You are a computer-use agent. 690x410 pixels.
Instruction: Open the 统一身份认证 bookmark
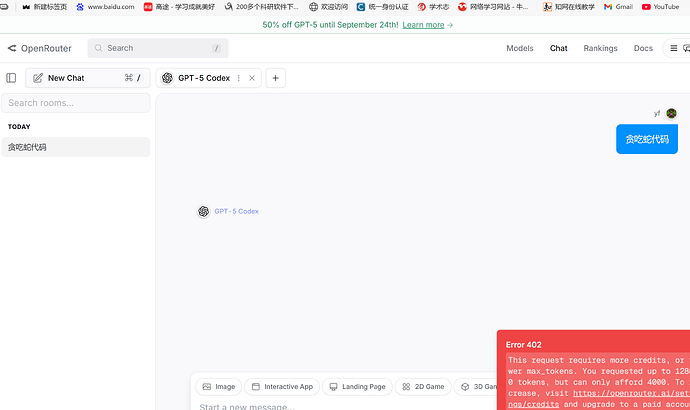(x=383, y=7)
